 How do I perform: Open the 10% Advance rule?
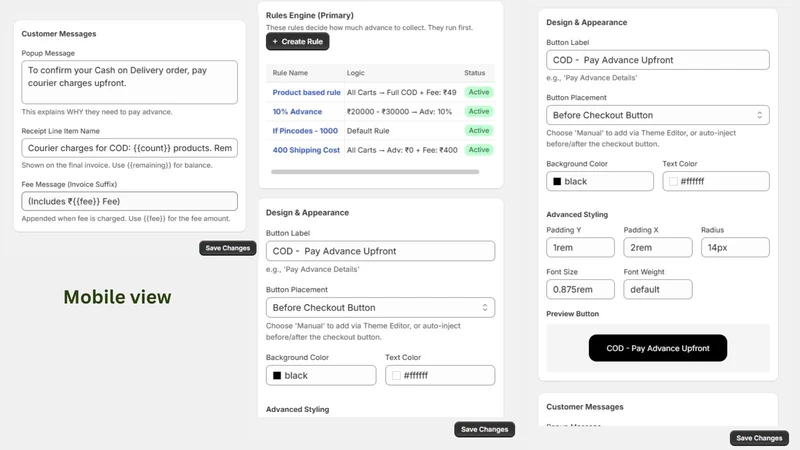(x=297, y=111)
